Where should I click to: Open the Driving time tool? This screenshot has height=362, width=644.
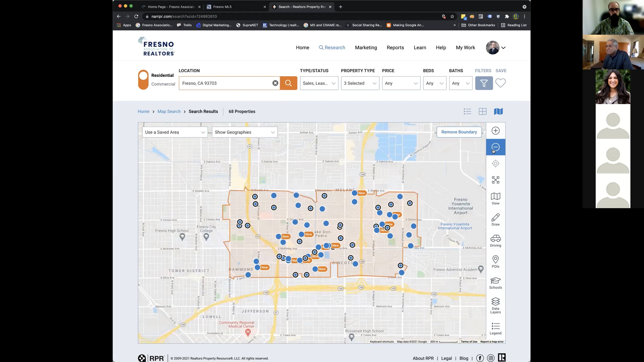pyautogui.click(x=495, y=241)
